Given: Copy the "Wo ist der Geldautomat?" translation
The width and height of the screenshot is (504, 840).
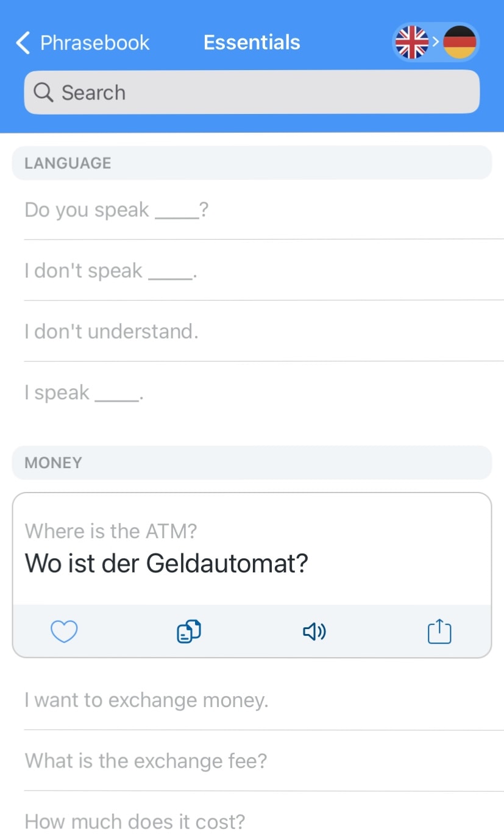Looking at the screenshot, I should coord(188,632).
